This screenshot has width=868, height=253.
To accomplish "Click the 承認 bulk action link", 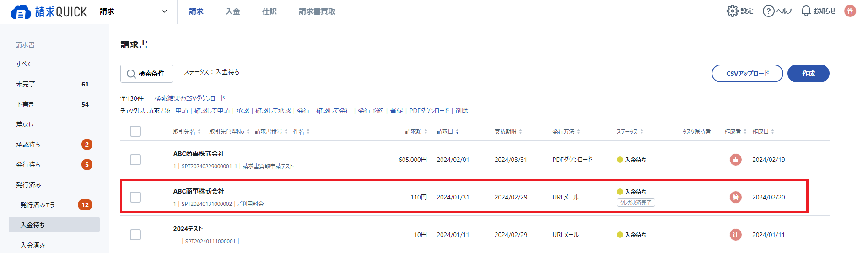I will coord(243,111).
